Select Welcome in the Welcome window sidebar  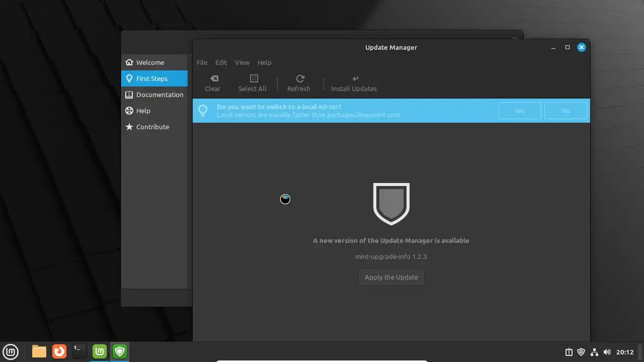(x=154, y=62)
